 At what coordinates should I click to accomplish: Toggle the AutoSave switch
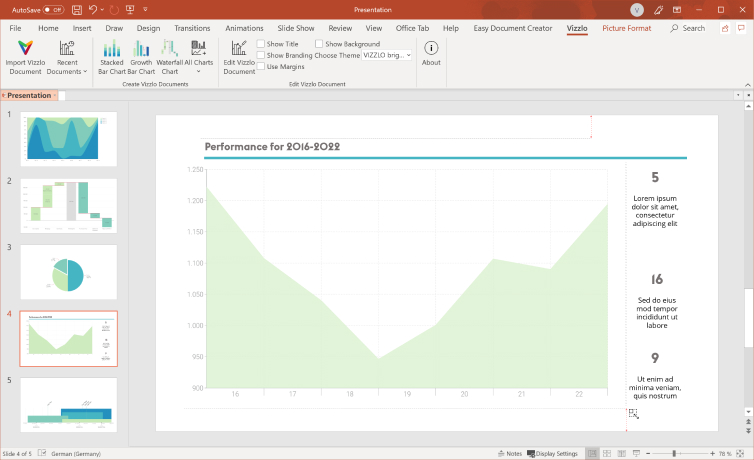tap(53, 10)
